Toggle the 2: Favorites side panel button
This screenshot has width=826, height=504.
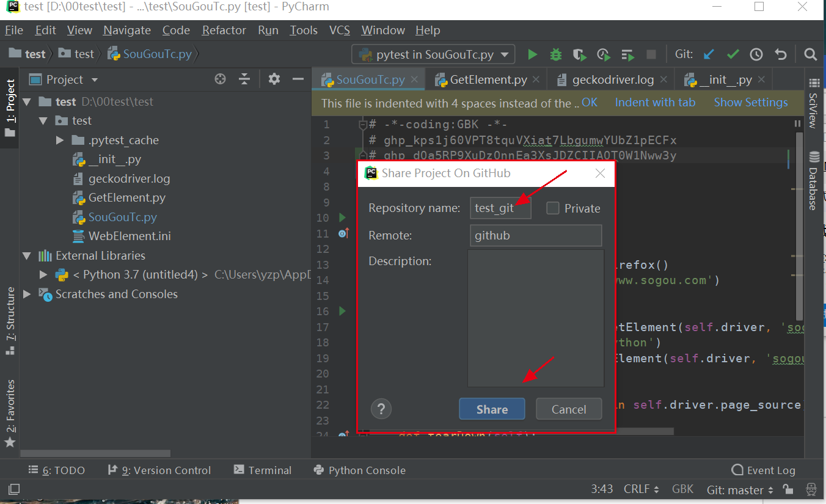point(10,414)
